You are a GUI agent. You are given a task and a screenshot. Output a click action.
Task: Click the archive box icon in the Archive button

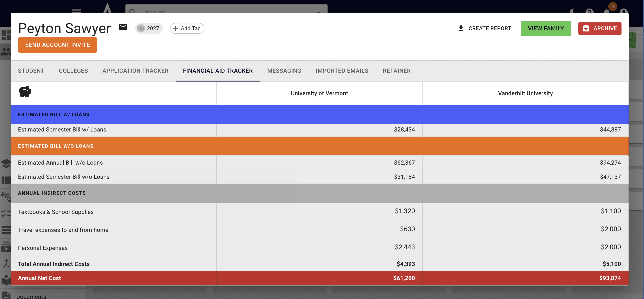(586, 28)
